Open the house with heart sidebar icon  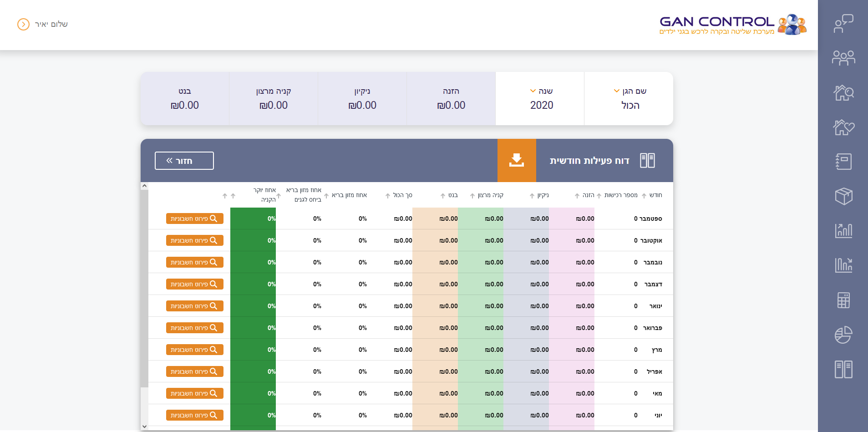click(843, 127)
